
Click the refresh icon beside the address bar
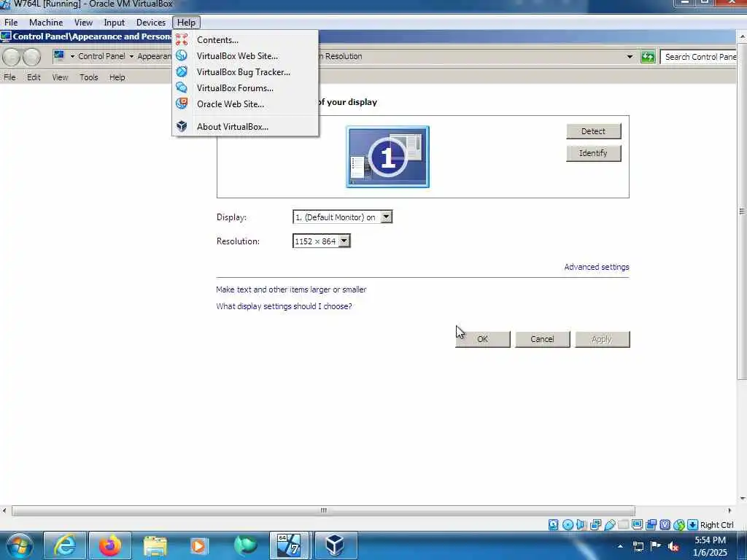(x=648, y=57)
